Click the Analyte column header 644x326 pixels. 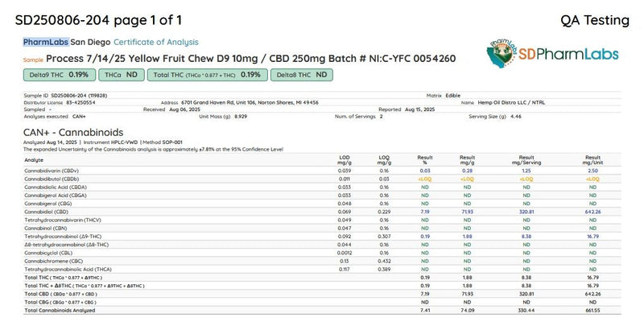click(35, 159)
